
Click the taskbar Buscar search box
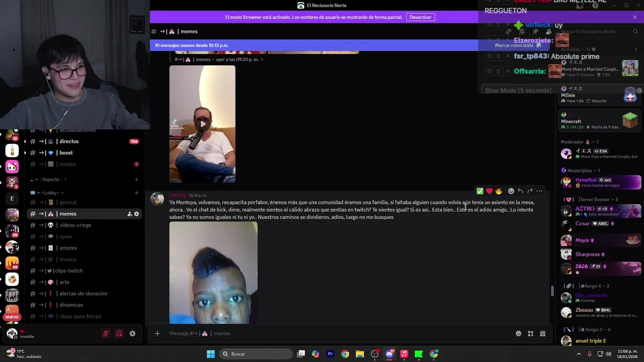pyautogui.click(x=257, y=354)
